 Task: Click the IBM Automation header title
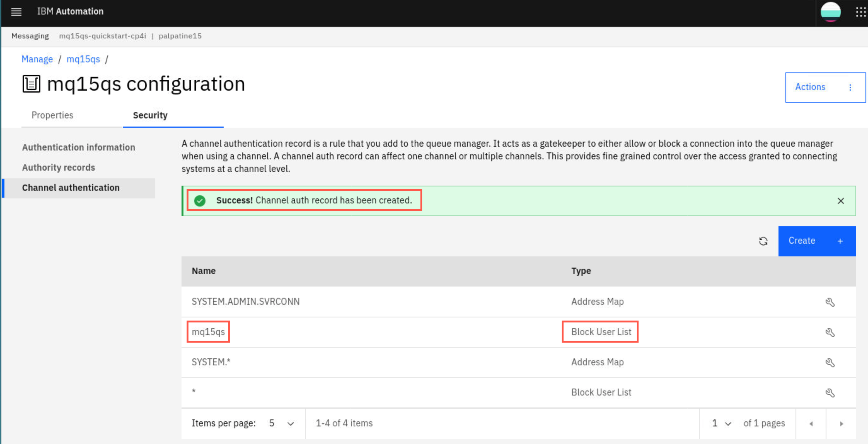[x=70, y=11]
